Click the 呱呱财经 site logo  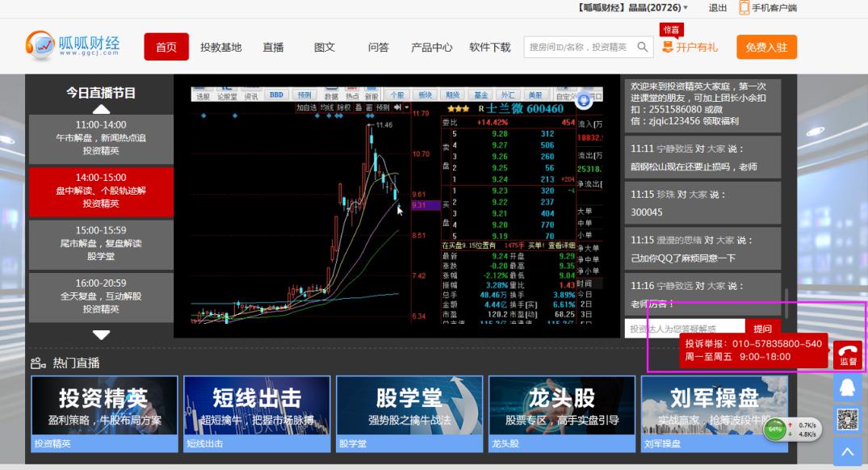click(x=73, y=44)
